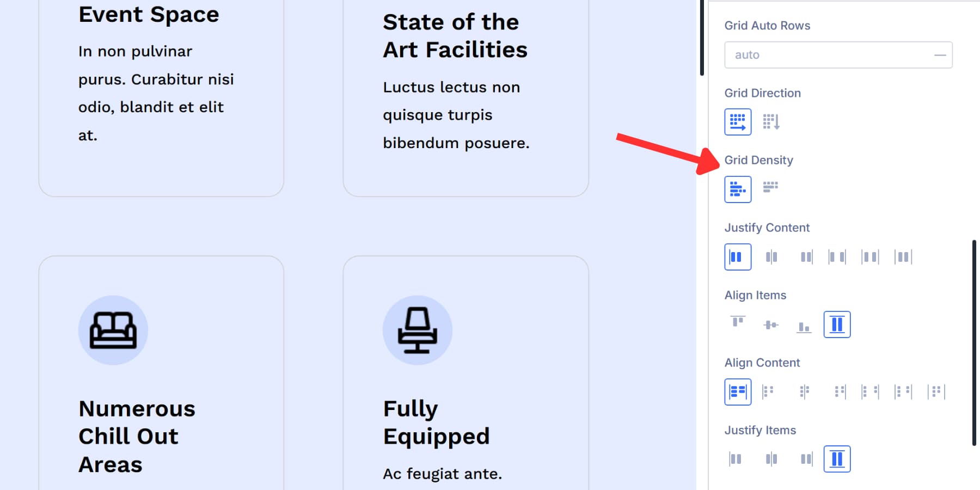Select the Fully Equipped feature card

(x=465, y=376)
